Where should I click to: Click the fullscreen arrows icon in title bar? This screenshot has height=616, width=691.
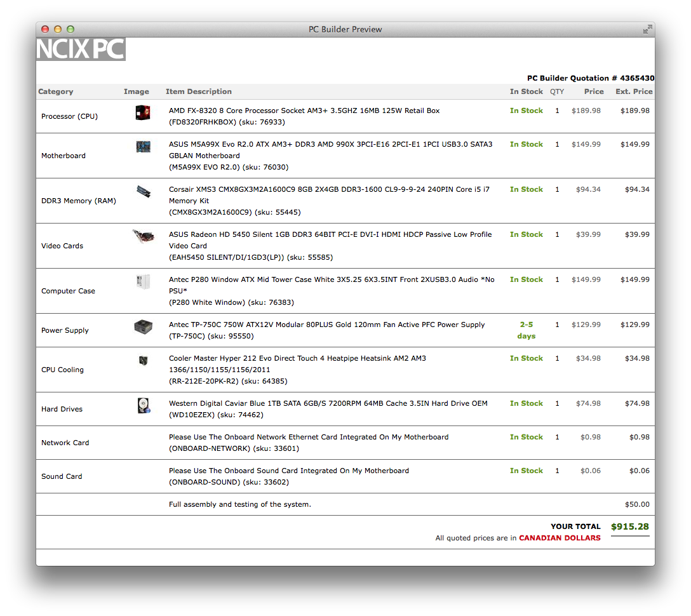[647, 29]
